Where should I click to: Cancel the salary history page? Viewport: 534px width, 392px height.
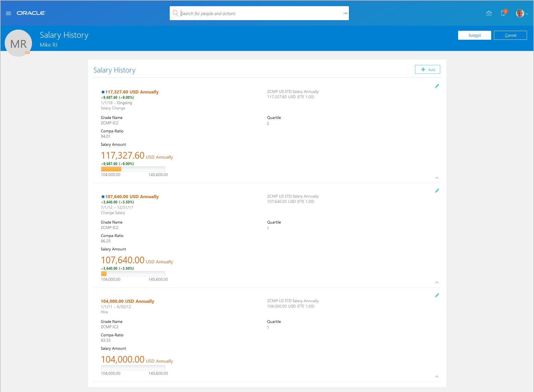[510, 35]
